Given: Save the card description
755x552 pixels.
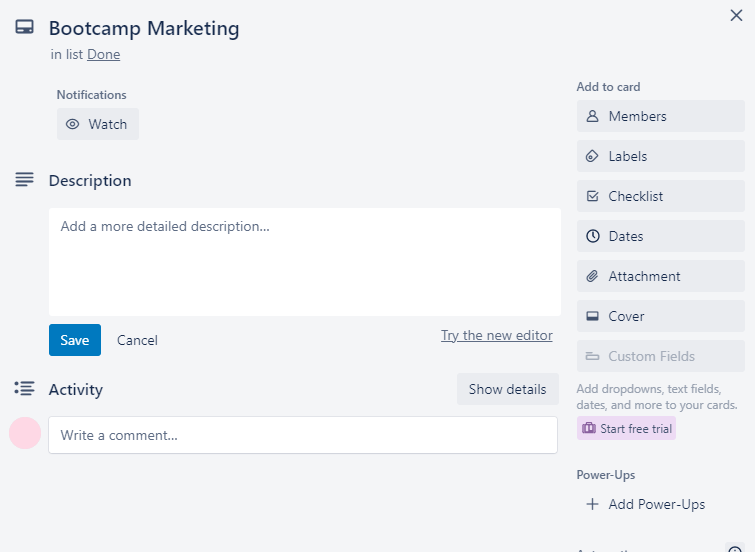Looking at the screenshot, I should coord(75,340).
